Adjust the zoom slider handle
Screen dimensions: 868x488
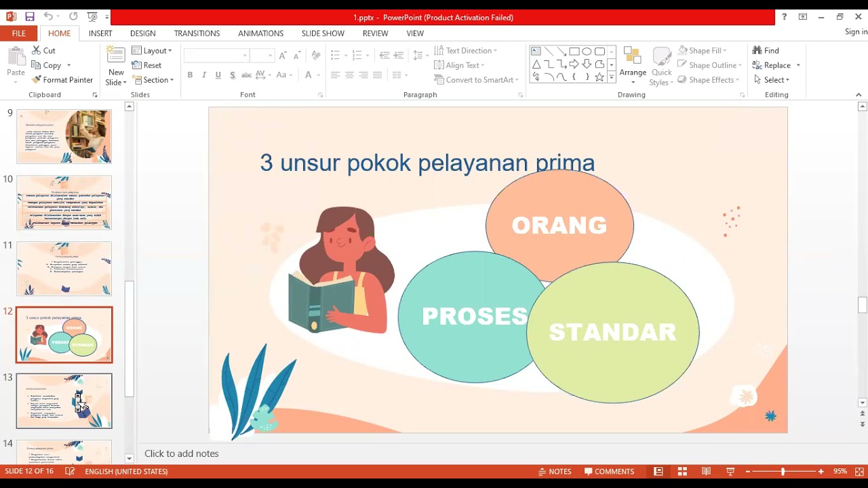point(783,471)
